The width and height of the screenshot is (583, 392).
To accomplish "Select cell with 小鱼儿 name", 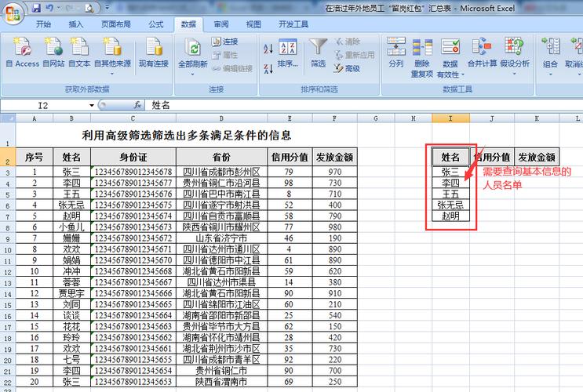I will click(71, 227).
